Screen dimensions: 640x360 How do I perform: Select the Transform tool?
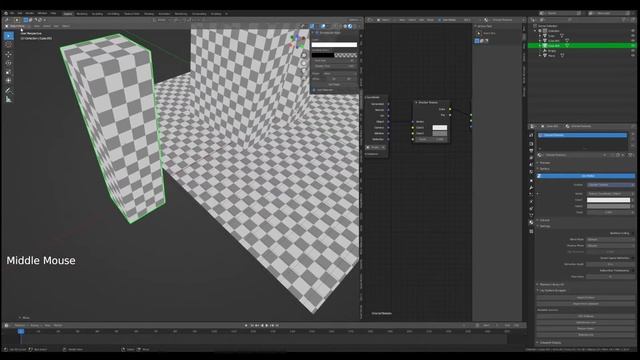(9, 81)
